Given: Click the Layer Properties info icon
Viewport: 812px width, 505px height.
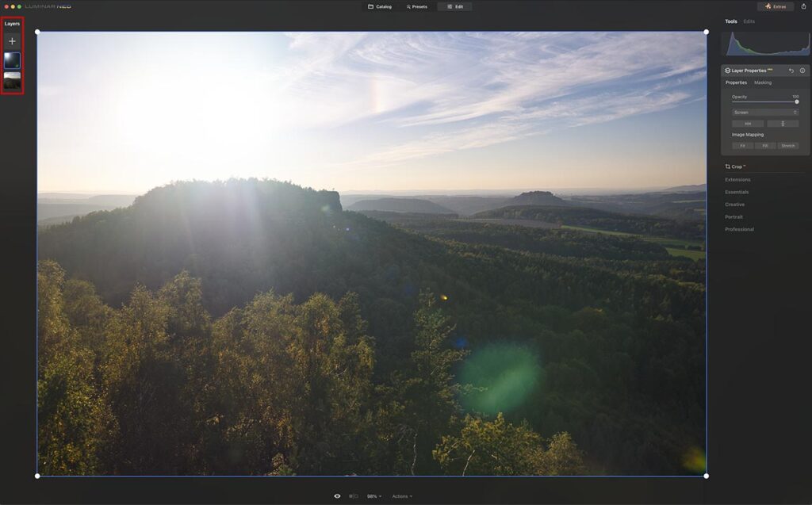Looking at the screenshot, I should click(802, 70).
